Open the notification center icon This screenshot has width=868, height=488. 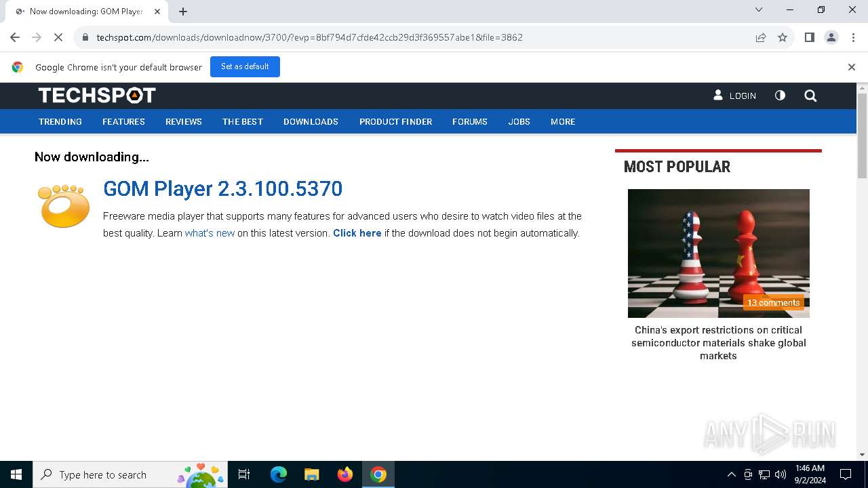(846, 474)
